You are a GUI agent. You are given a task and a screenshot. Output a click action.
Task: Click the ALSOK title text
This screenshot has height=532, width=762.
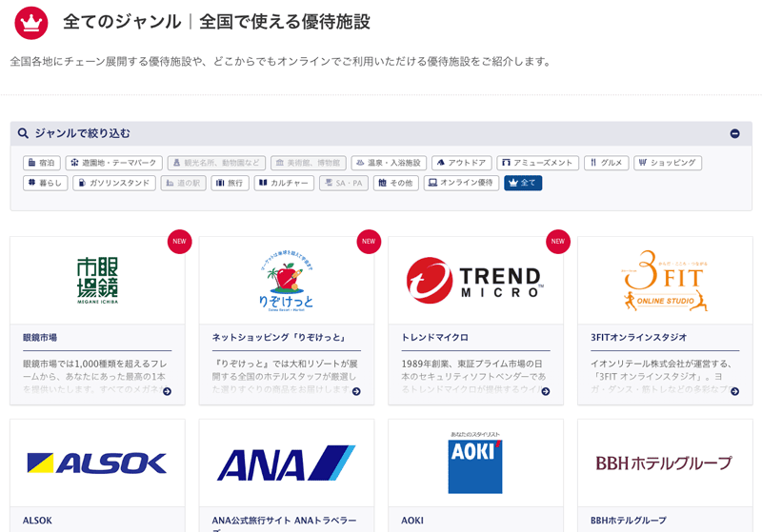[x=37, y=521]
